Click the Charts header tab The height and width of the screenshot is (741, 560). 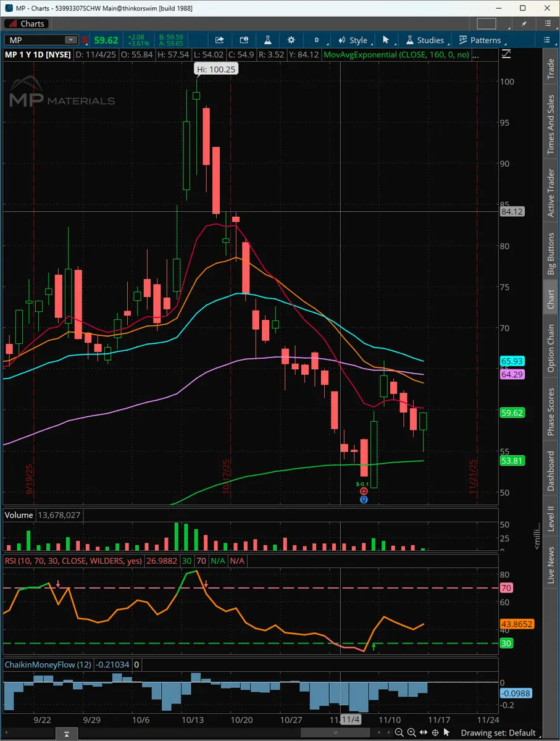[x=26, y=23]
